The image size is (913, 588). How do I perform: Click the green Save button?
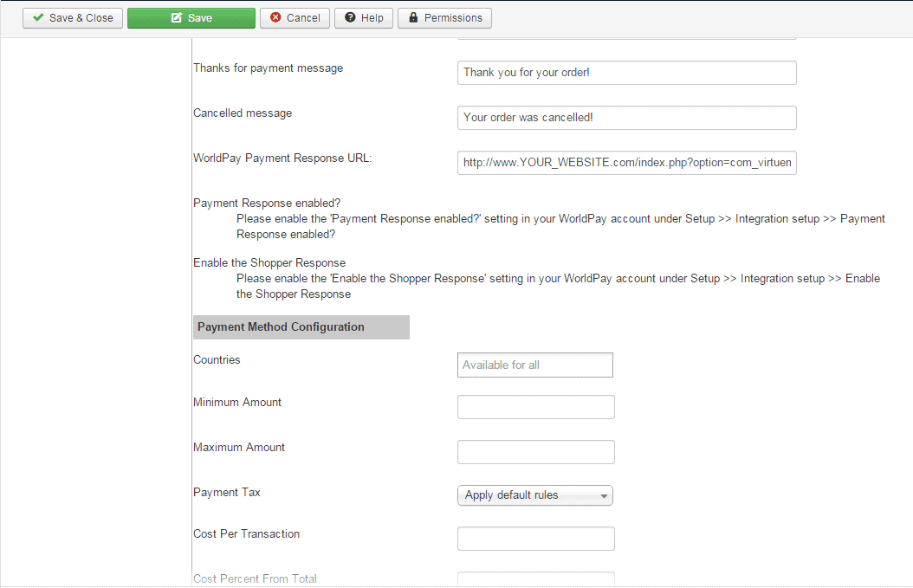(x=191, y=18)
